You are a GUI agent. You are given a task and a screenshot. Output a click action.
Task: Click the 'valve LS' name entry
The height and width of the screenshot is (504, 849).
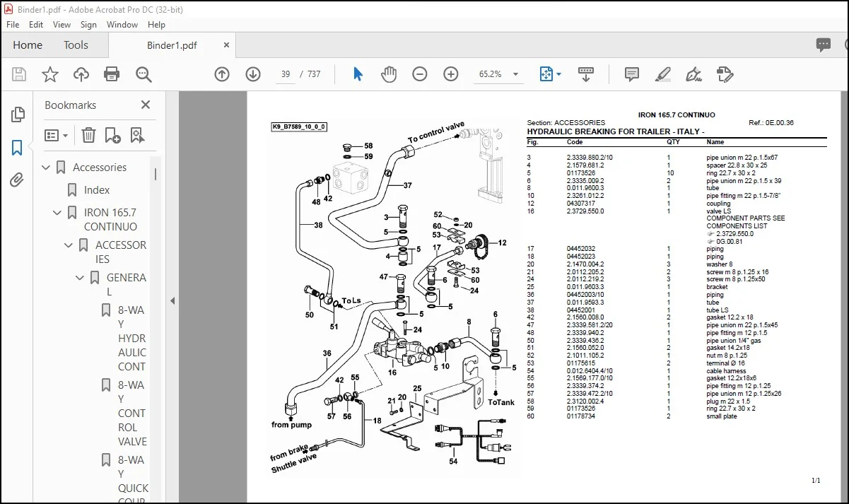click(718, 211)
